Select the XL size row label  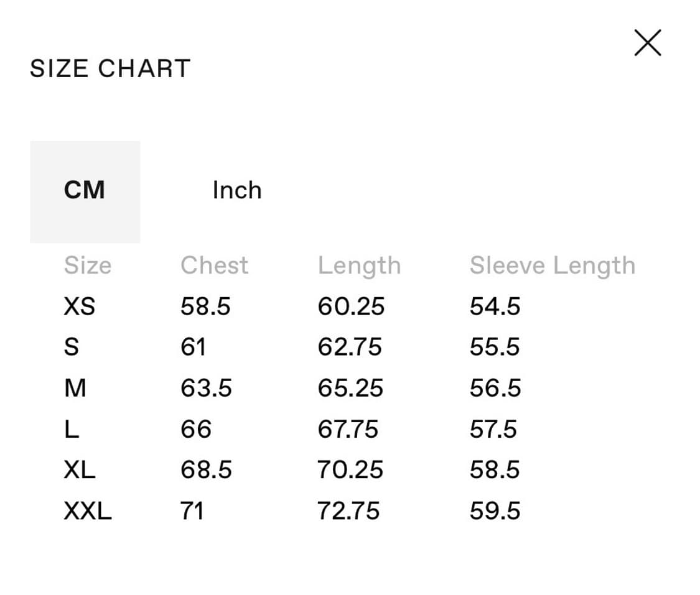click(80, 469)
